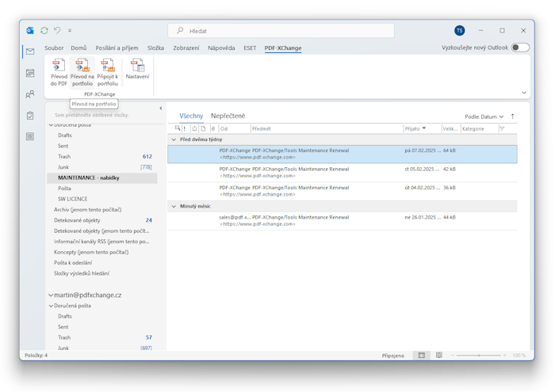The image size is (555, 392).
Task: Open the MAINTENANCE - nabídky folder
Action: 102,178
